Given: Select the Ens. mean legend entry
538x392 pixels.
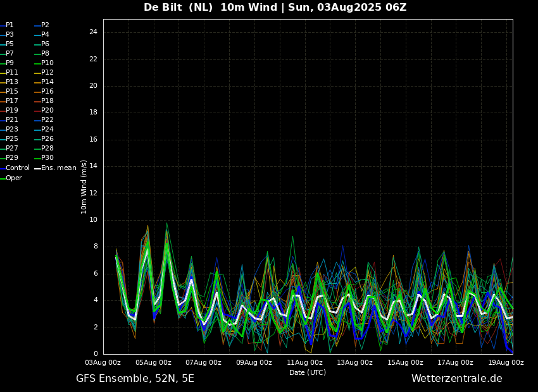Looking at the screenshot, I should pos(58,168).
